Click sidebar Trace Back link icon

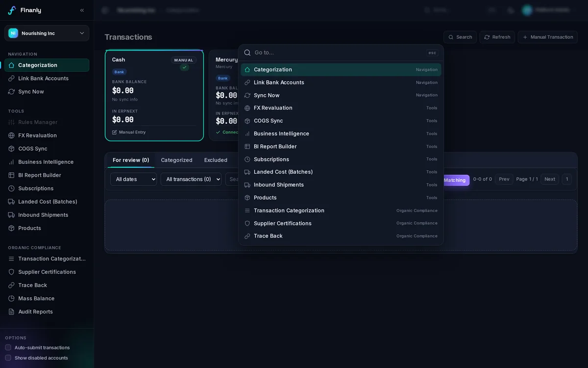(11, 285)
